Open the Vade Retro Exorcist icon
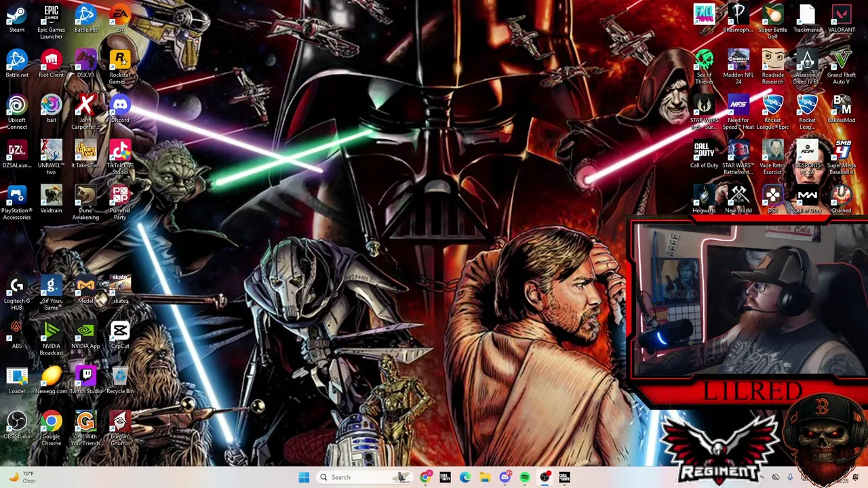 (772, 158)
